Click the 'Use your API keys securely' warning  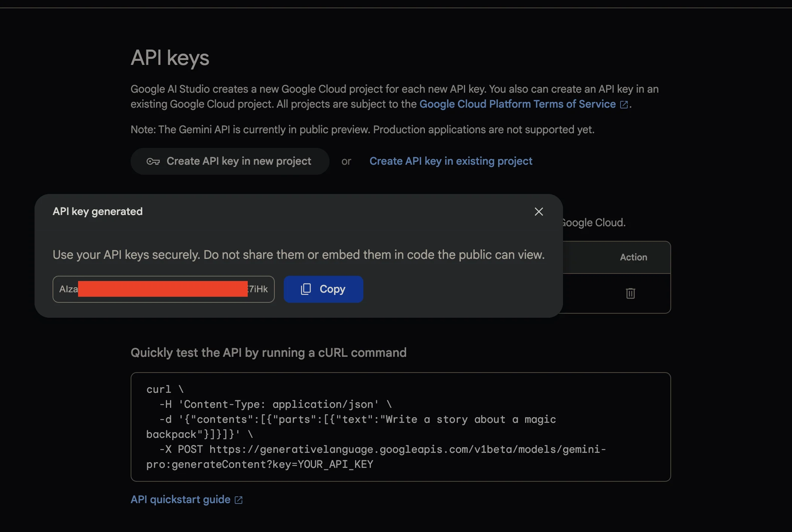[x=298, y=255]
